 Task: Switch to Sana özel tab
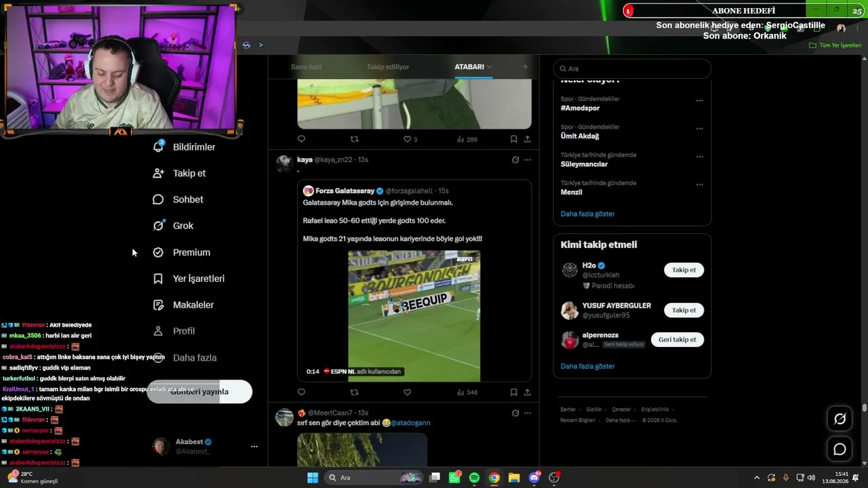(306, 67)
